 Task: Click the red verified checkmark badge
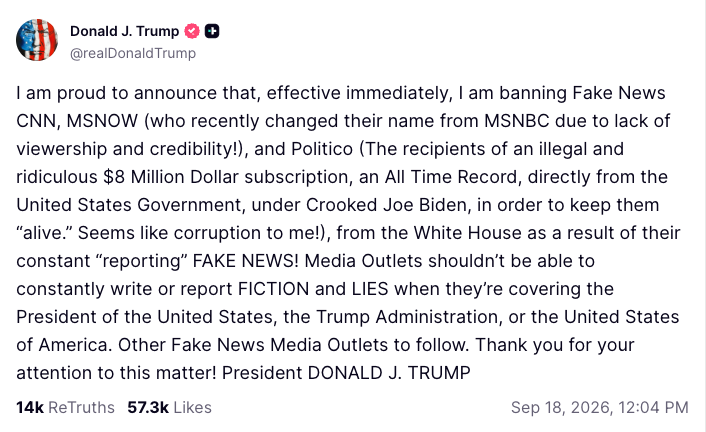[x=192, y=31]
